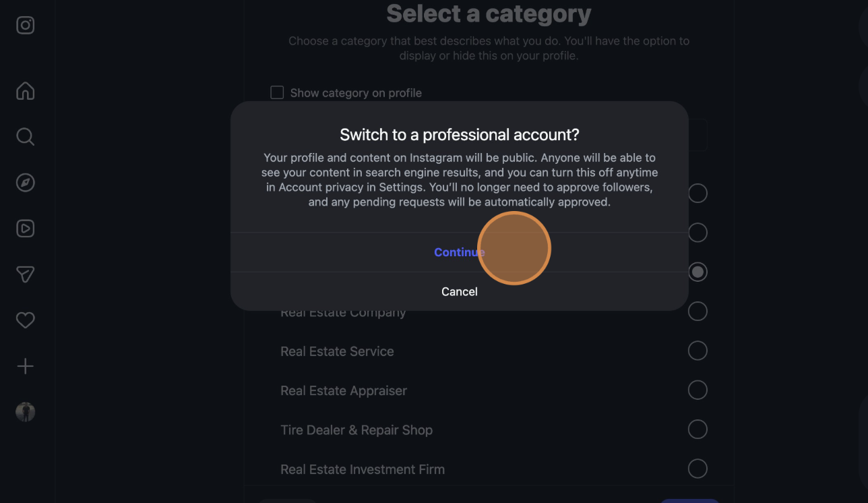Open the Instagram home feed
Screen dimensions: 868x503
pos(25,91)
